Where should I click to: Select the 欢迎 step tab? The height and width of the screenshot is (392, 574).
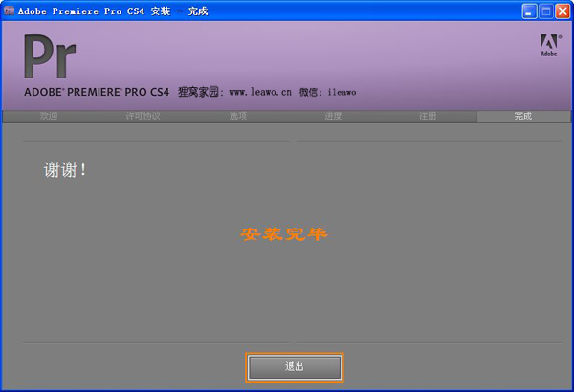pyautogui.click(x=49, y=116)
